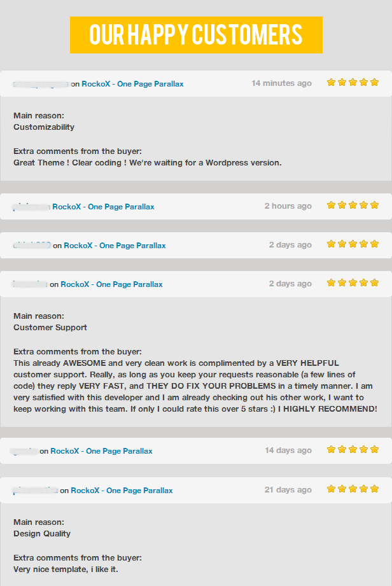Click the 'I HIGHLY RECOMMEND!' review comment text
Screen dimensions: 392x586
point(328,409)
